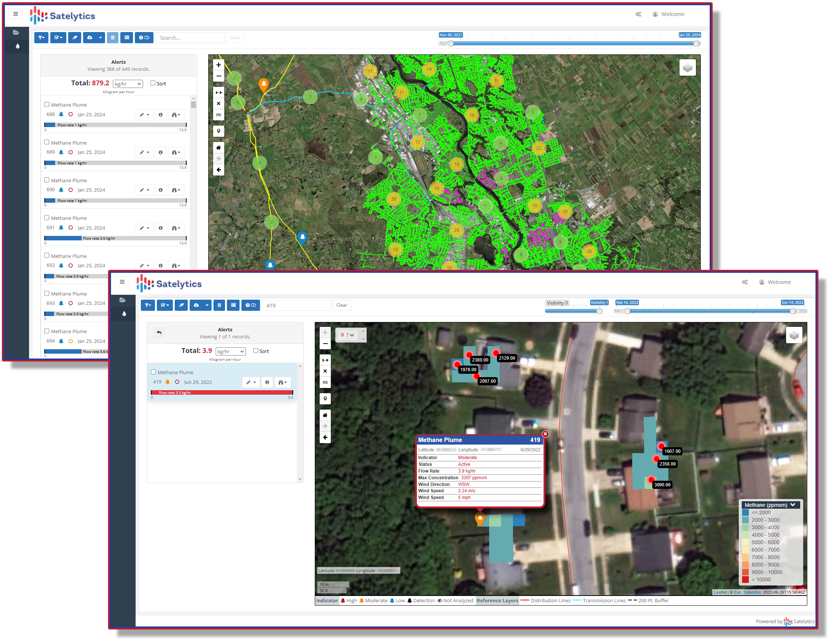Viewport: 833px width, 644px height.
Task: Check the Methane Plume 419 checkbox
Action: tap(153, 372)
